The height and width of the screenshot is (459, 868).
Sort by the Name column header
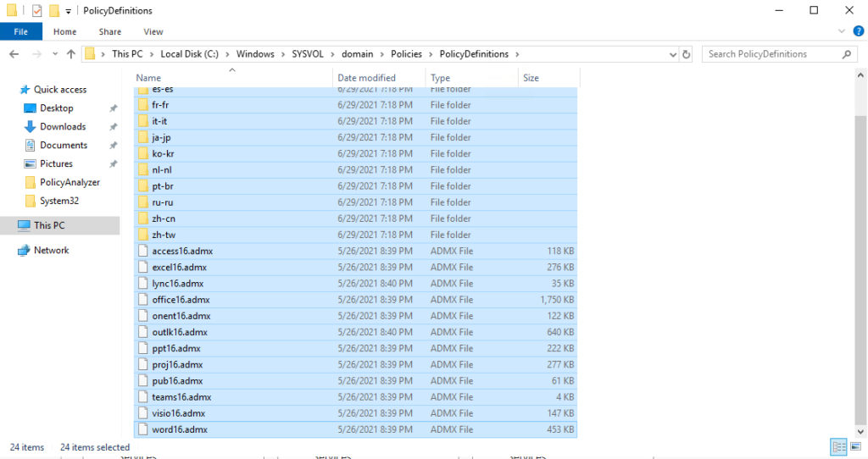[x=232, y=78]
